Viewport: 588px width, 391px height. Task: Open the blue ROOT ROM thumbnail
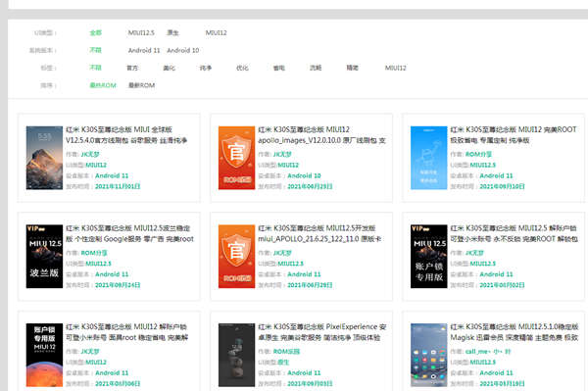(428, 158)
